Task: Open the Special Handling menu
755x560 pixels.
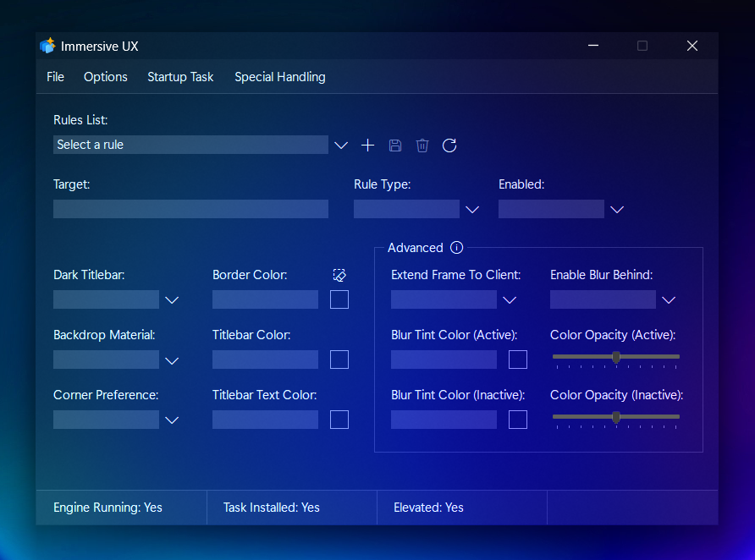Action: click(x=279, y=77)
